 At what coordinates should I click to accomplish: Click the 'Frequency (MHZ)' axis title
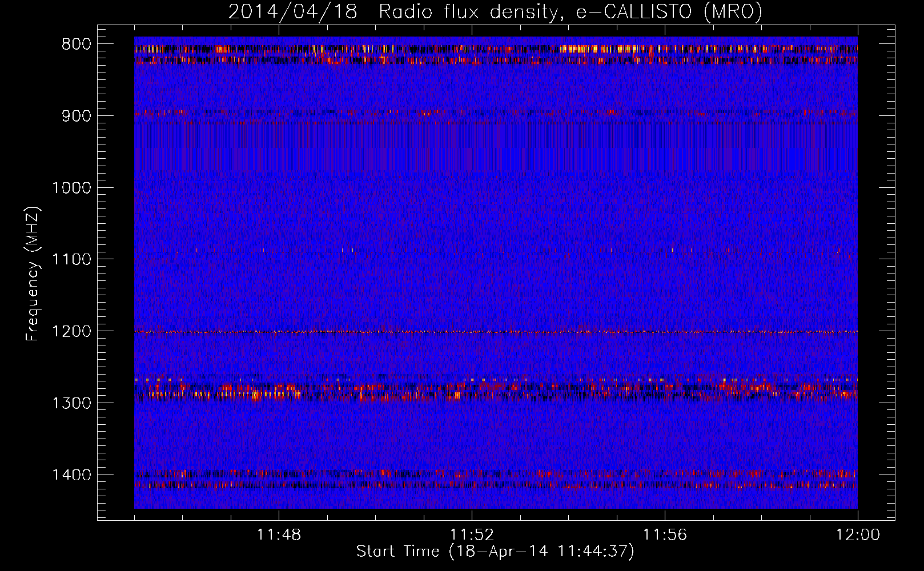(33, 274)
